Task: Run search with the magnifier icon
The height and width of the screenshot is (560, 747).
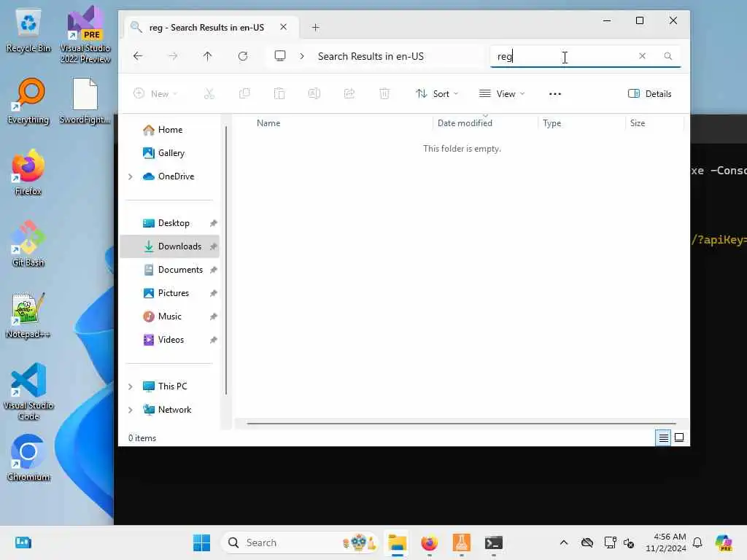Action: tap(668, 56)
